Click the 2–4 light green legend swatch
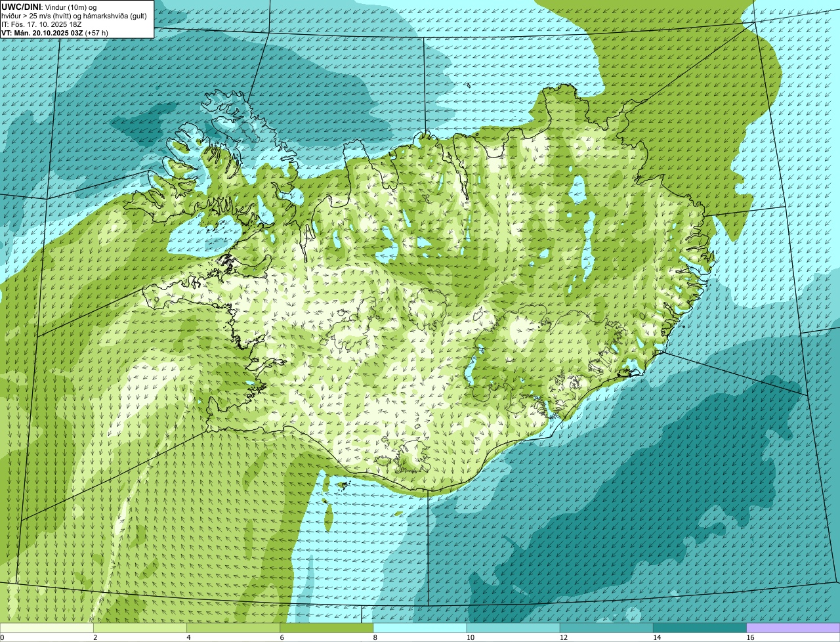The height and width of the screenshot is (642, 840). [140, 628]
